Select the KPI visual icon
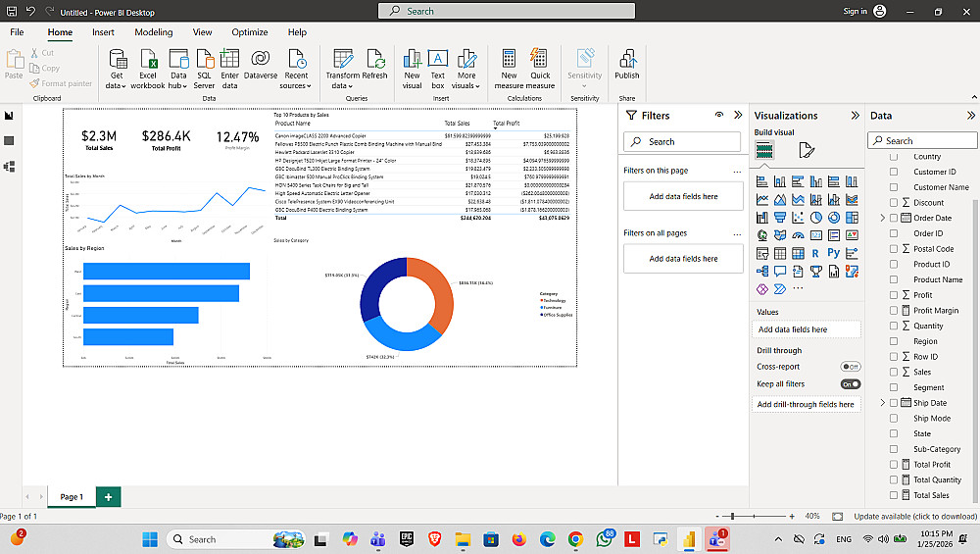 coord(852,235)
